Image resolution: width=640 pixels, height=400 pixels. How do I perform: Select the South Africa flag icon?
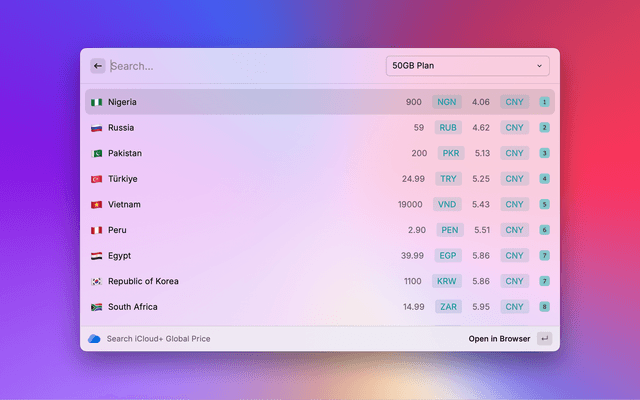(x=97, y=307)
